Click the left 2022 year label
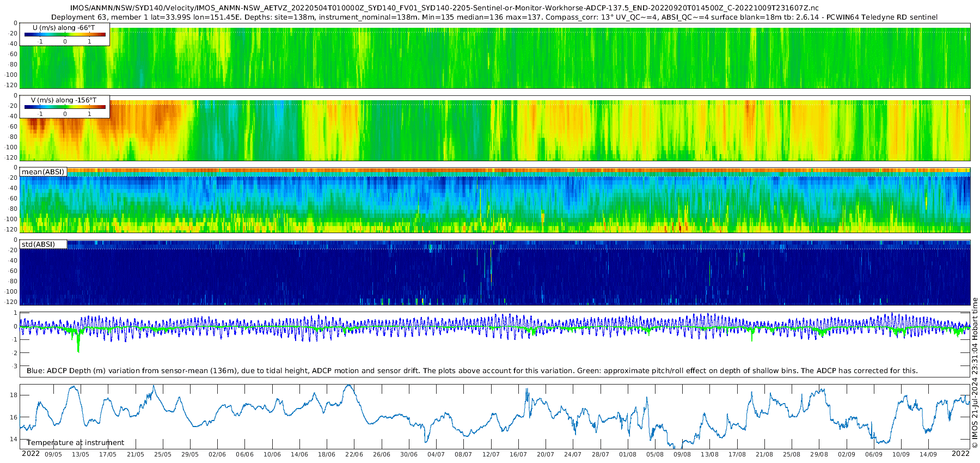 [x=30, y=454]
